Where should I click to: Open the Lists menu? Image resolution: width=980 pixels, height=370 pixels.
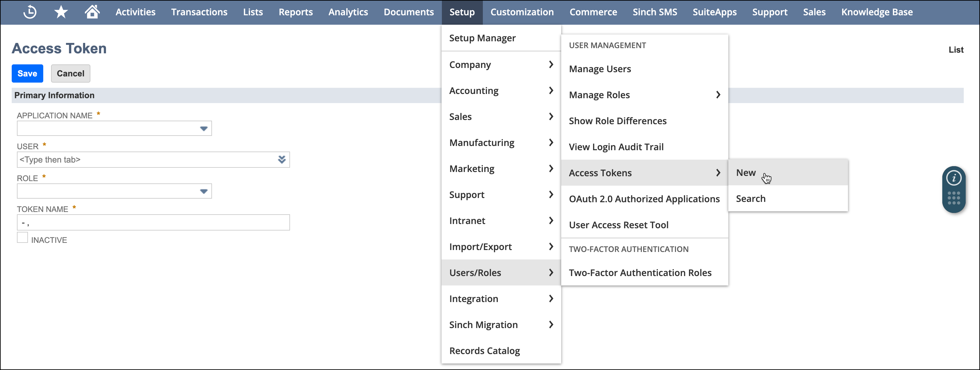[x=253, y=12]
